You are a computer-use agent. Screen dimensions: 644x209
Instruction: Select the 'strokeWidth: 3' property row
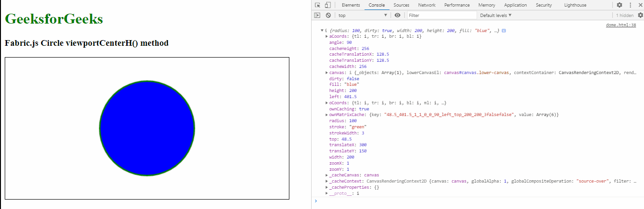click(x=347, y=133)
